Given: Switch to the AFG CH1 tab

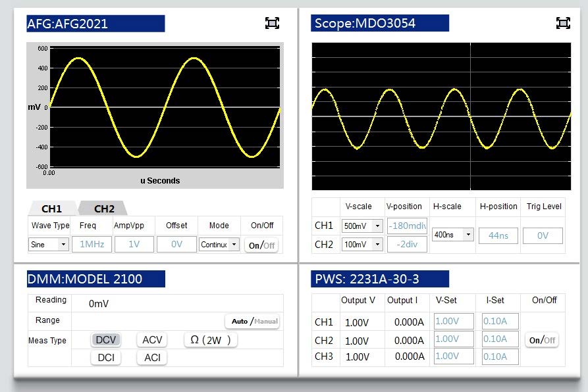Looking at the screenshot, I should tap(51, 209).
